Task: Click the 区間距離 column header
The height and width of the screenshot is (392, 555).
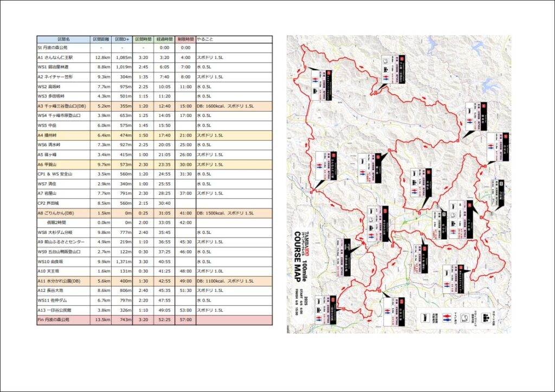Action: click(101, 40)
